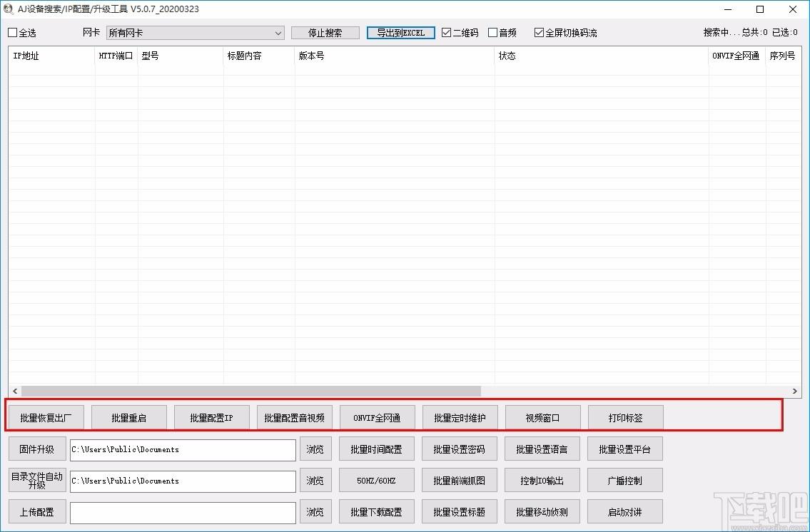This screenshot has width=810, height=532.
Task: Click the 型号 column header
Action: (x=181, y=56)
